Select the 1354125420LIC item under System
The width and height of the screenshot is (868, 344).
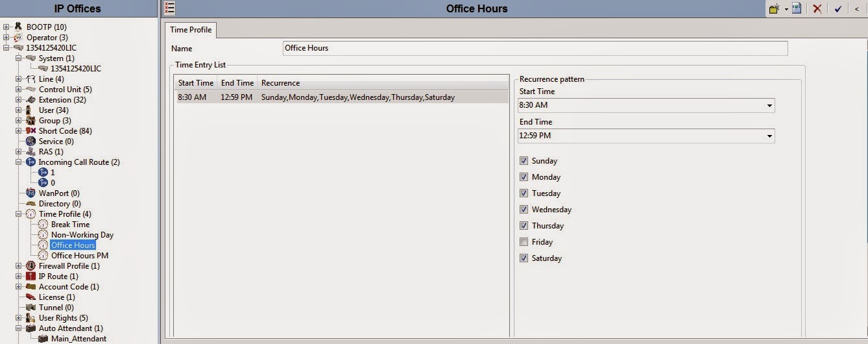pos(75,68)
